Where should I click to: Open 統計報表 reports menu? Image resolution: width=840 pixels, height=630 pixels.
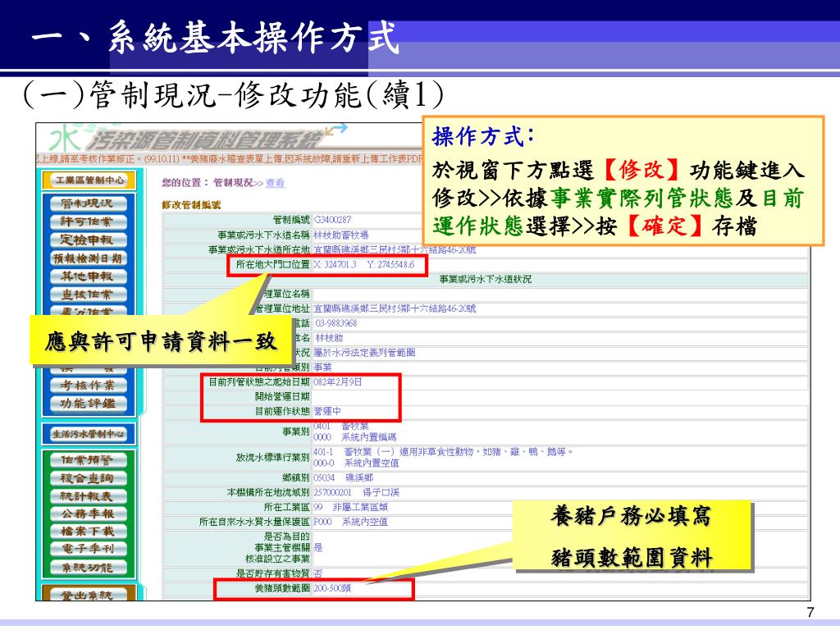[89, 496]
